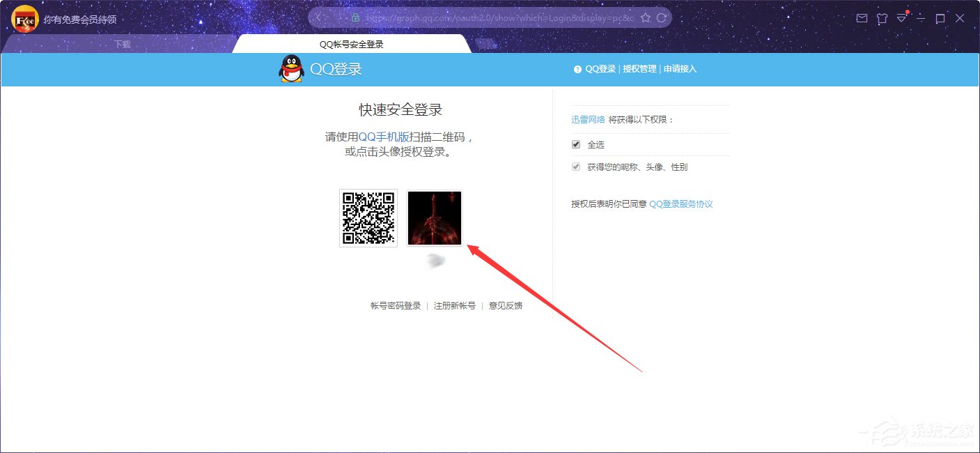The width and height of the screenshot is (980, 453).
Task: Toggle the 获得您的昵称、头像、性别 checkbox
Action: tap(575, 167)
